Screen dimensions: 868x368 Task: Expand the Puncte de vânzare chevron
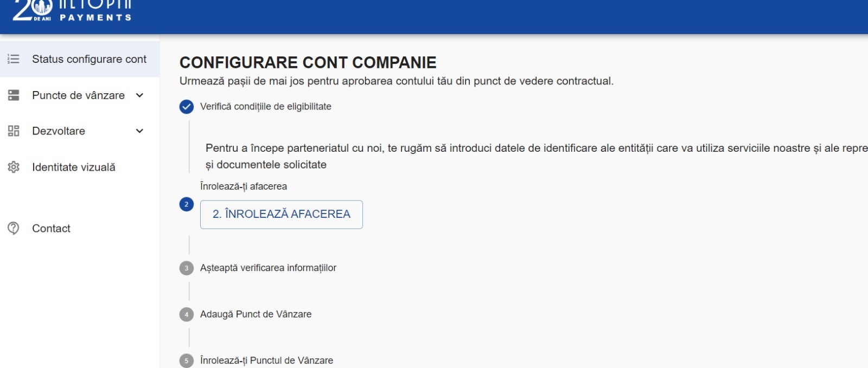pyautogui.click(x=139, y=95)
